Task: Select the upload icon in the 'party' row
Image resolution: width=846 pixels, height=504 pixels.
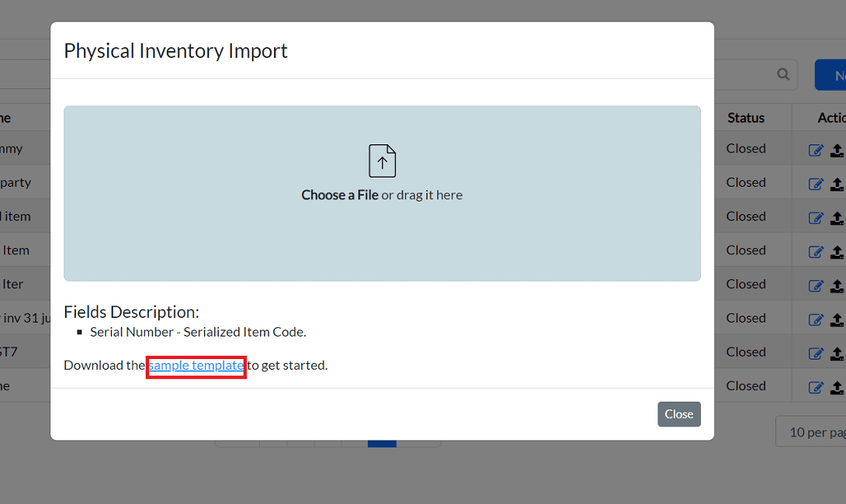Action: point(837,184)
